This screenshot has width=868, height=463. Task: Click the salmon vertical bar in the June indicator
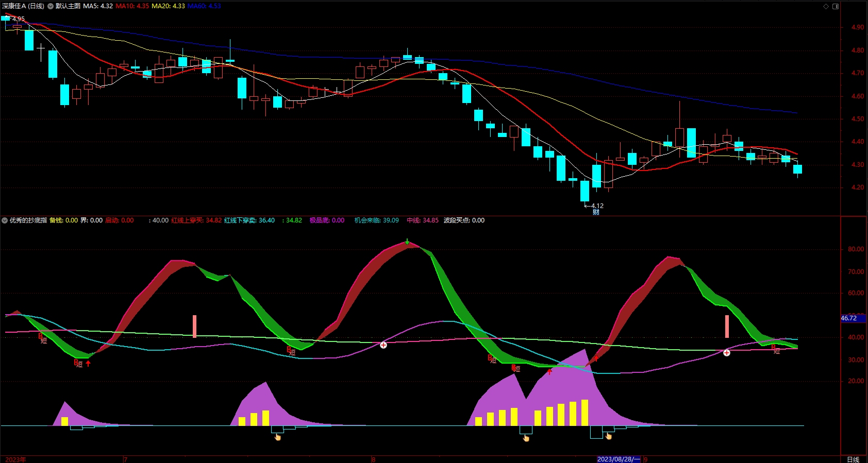[195, 327]
